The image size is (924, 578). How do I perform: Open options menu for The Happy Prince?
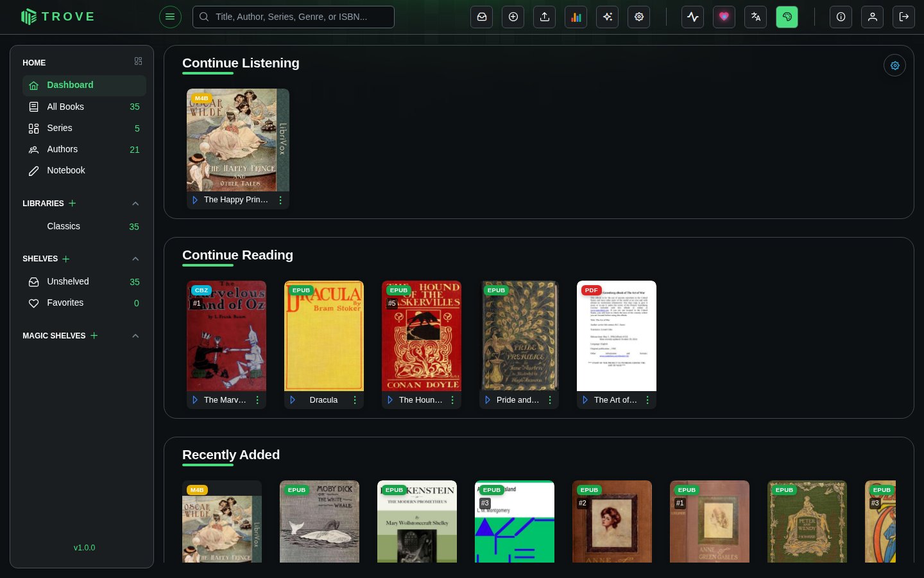[280, 200]
